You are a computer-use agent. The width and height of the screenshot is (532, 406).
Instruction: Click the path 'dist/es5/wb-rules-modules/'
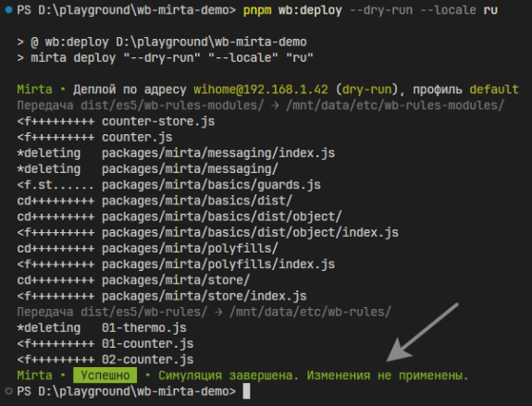click(172, 105)
